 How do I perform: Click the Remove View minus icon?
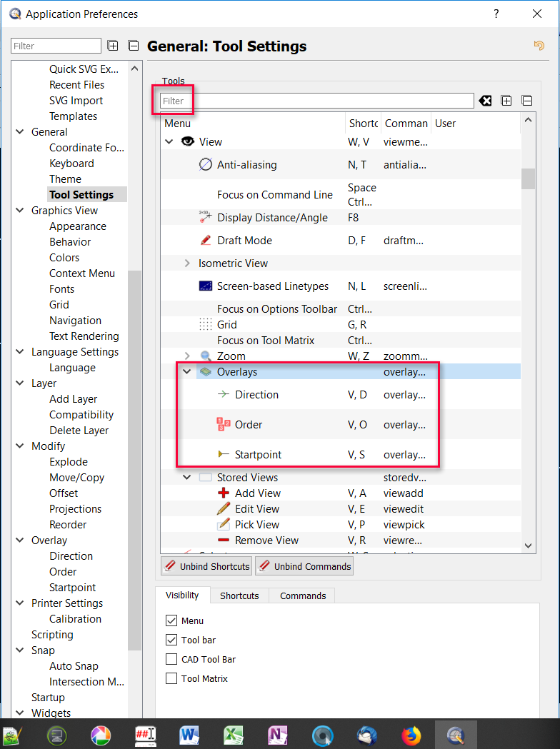[x=224, y=541]
